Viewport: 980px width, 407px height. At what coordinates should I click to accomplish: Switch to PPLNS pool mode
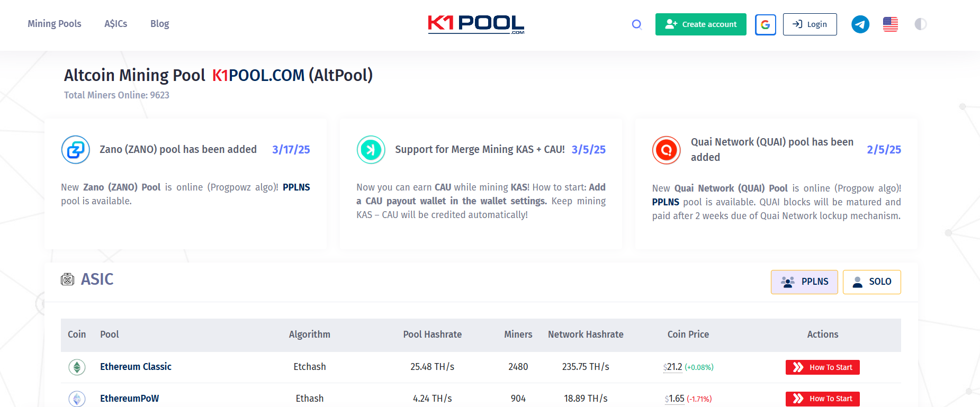pos(804,282)
